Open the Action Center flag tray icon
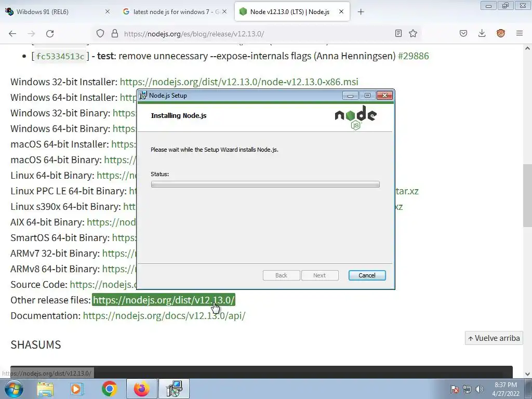 tap(454, 389)
